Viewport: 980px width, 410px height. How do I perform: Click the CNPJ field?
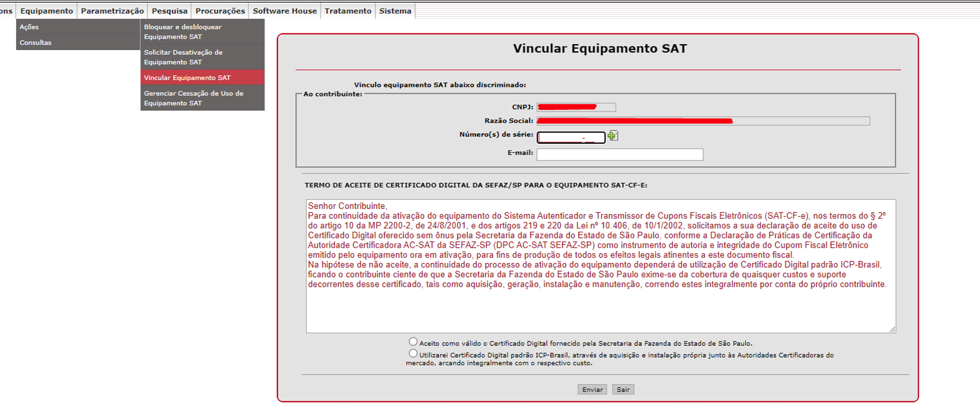click(x=576, y=107)
